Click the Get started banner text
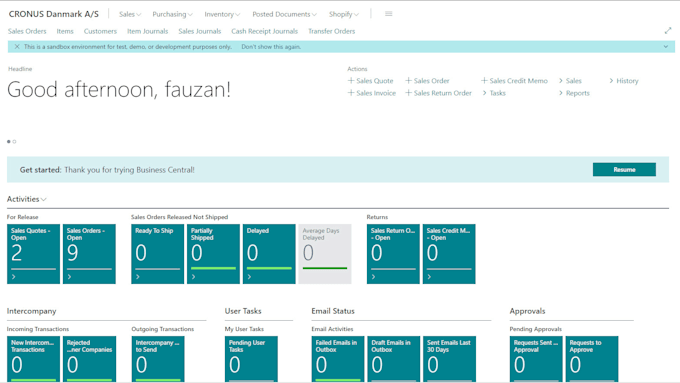Viewport: 680px width, 383px height. point(107,170)
